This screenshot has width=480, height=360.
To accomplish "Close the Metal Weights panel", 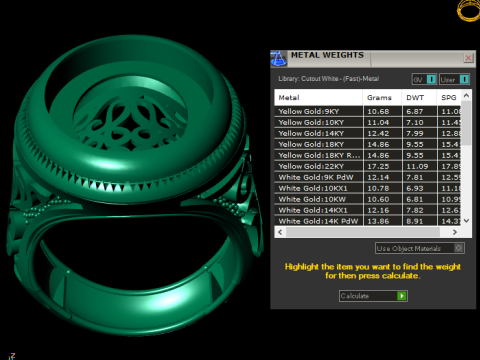I will pos(468,58).
